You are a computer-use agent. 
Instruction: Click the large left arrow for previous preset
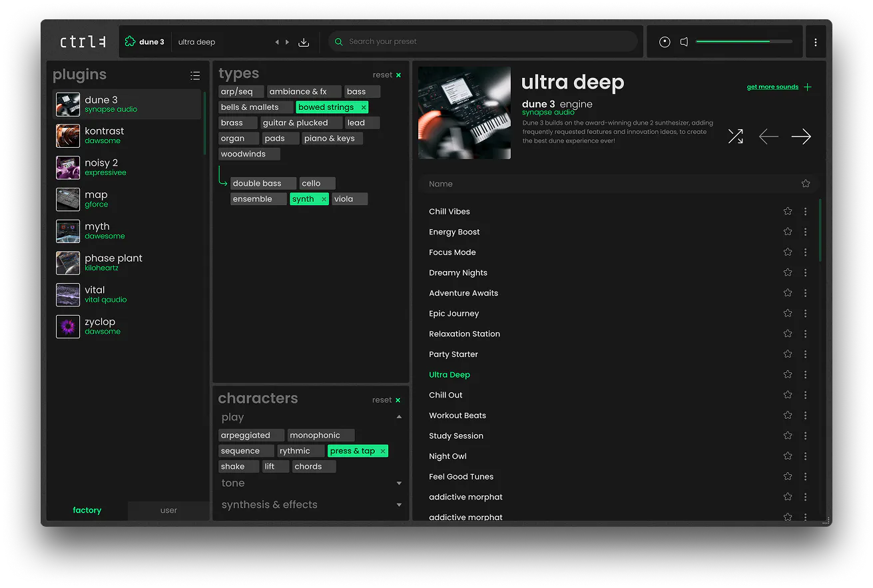(768, 137)
